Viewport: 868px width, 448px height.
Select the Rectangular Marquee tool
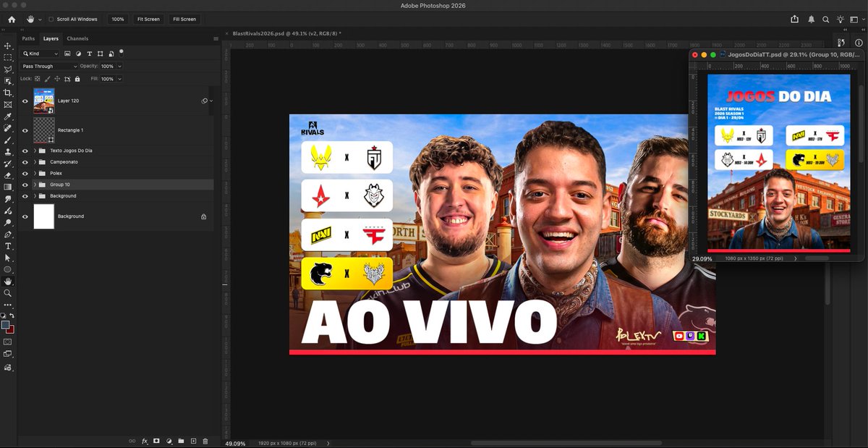pyautogui.click(x=8, y=57)
